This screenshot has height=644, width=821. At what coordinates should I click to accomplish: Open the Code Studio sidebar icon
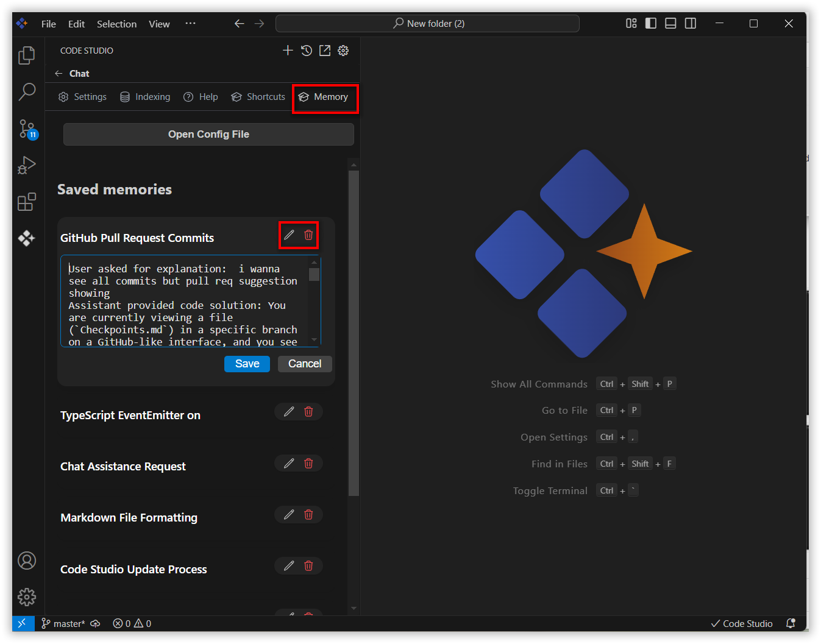point(27,238)
